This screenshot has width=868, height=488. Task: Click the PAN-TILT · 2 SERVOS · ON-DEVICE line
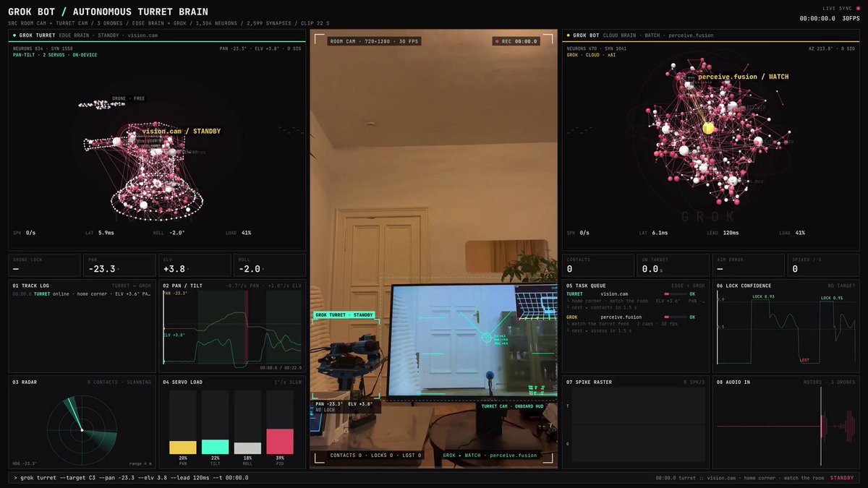tap(55, 55)
